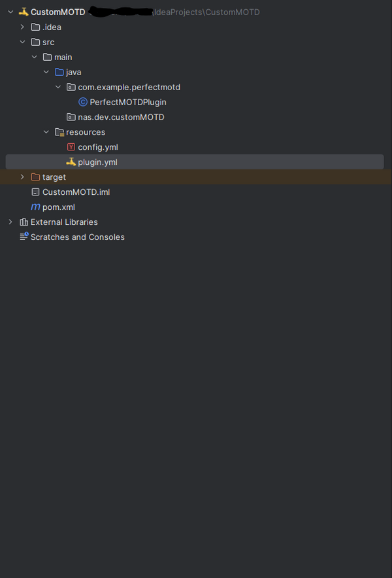
Task: Select the src folder label
Action: coord(48,42)
